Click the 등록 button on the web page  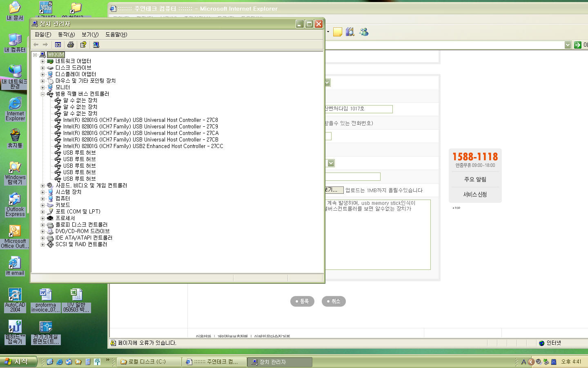pyautogui.click(x=302, y=301)
